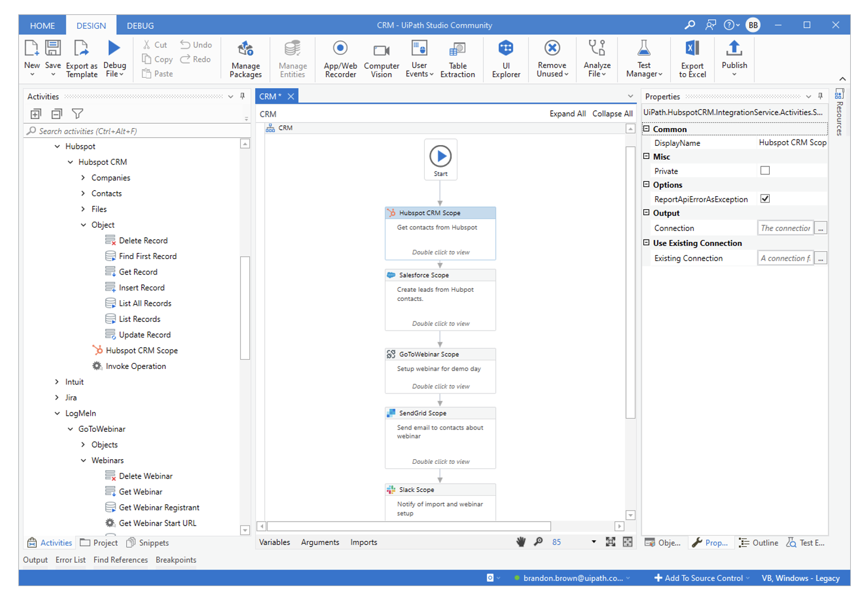The height and width of the screenshot is (597, 868).
Task: Select the Start node in workflow
Action: coord(440,159)
